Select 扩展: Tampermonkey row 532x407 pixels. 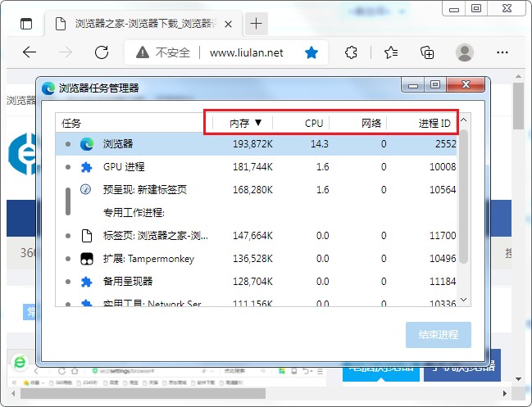coord(256,259)
